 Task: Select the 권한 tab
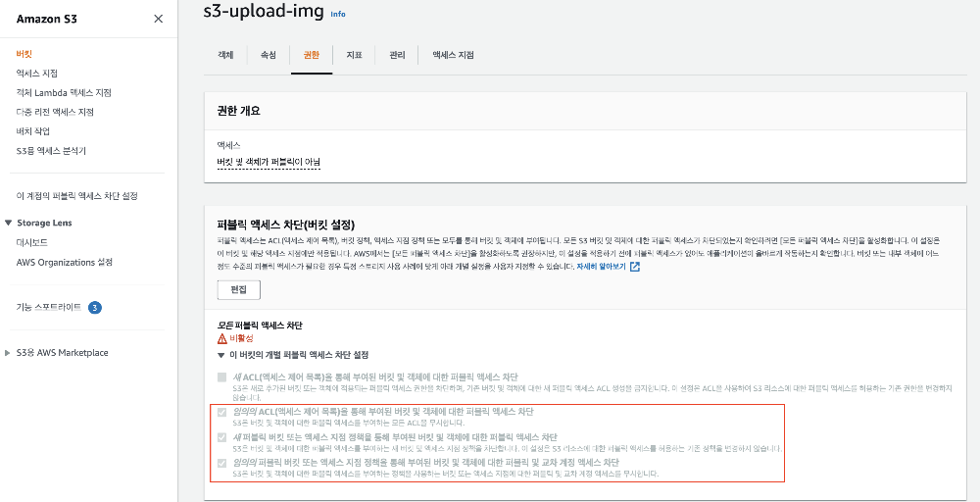click(312, 55)
